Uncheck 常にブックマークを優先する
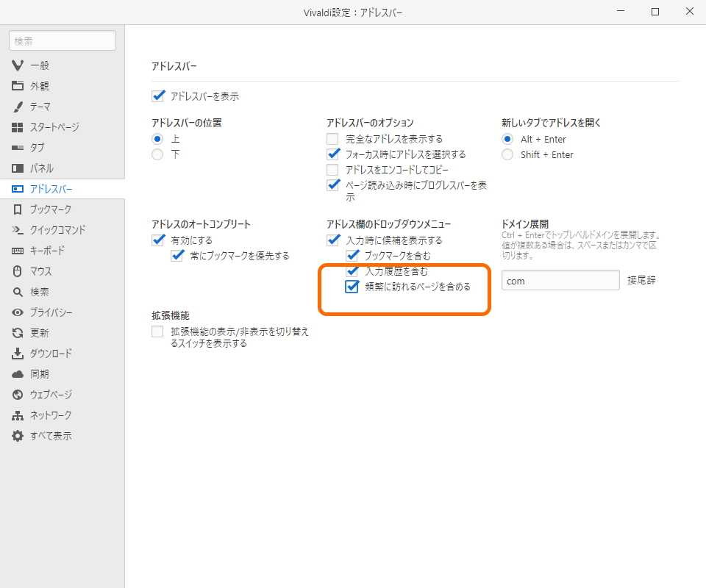The image size is (706, 588). pyautogui.click(x=177, y=255)
